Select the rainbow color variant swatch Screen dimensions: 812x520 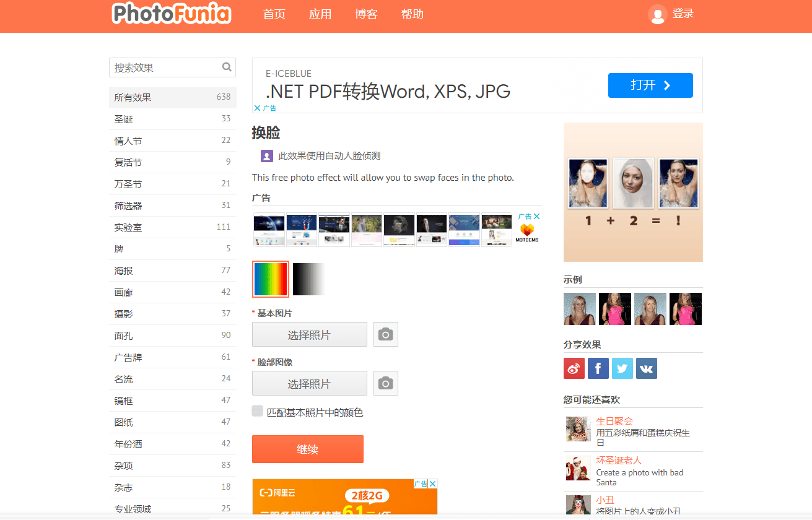pos(270,279)
